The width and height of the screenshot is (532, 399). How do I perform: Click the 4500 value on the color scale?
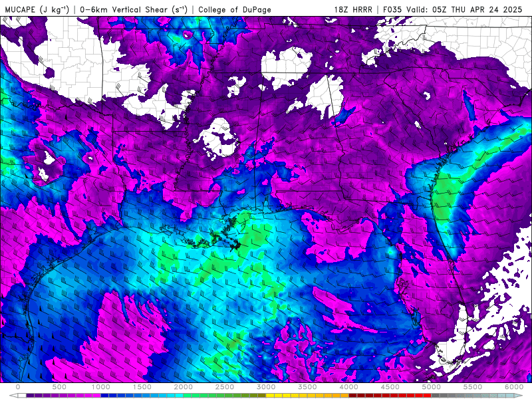(390, 387)
